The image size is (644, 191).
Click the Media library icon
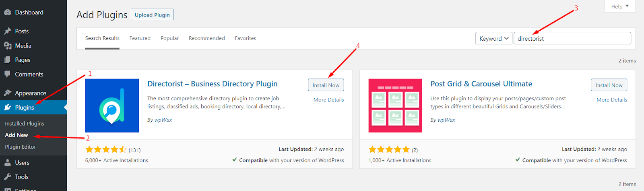click(x=8, y=46)
